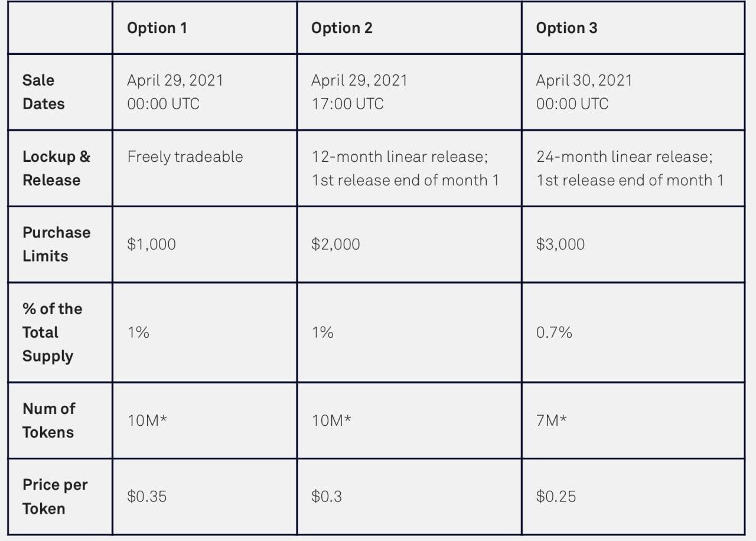The image size is (756, 541).
Task: Select the April 30, 2021 sale date cell
Action: pyautogui.click(x=584, y=92)
